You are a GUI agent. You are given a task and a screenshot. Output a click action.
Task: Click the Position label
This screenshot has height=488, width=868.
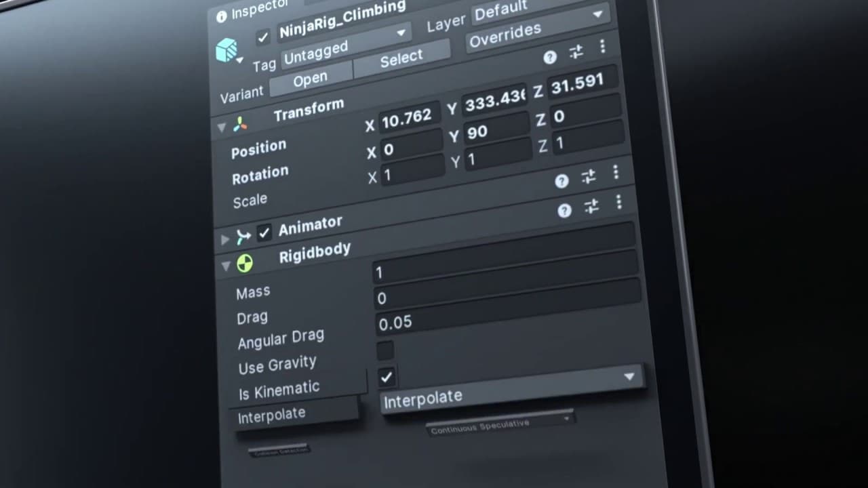click(258, 148)
